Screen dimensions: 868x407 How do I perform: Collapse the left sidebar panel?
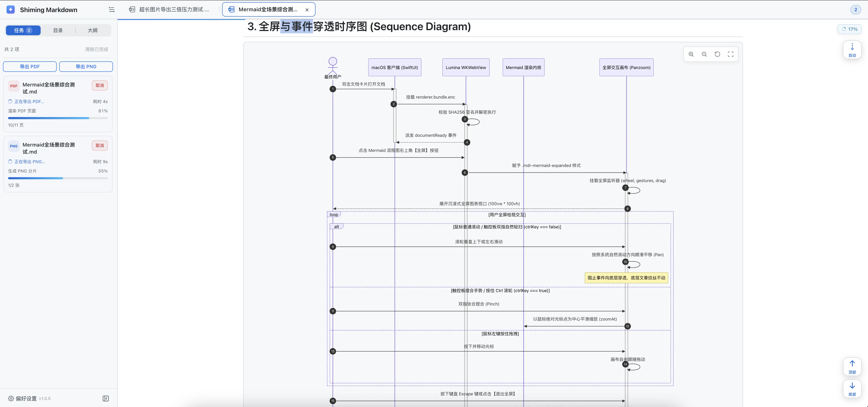106,399
